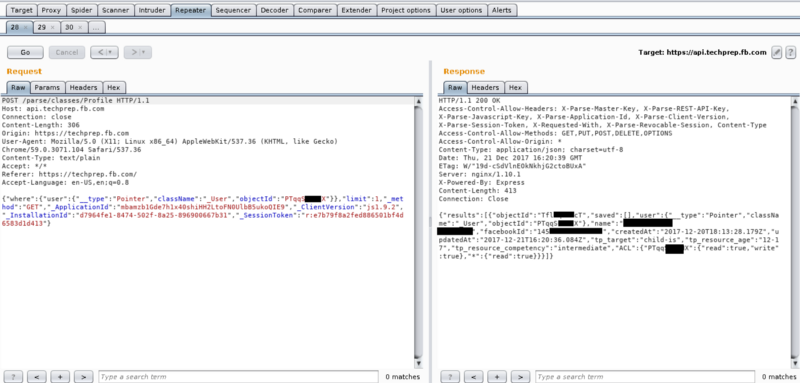Click the request search help button
The width and height of the screenshot is (800, 383).
pyautogui.click(x=14, y=377)
